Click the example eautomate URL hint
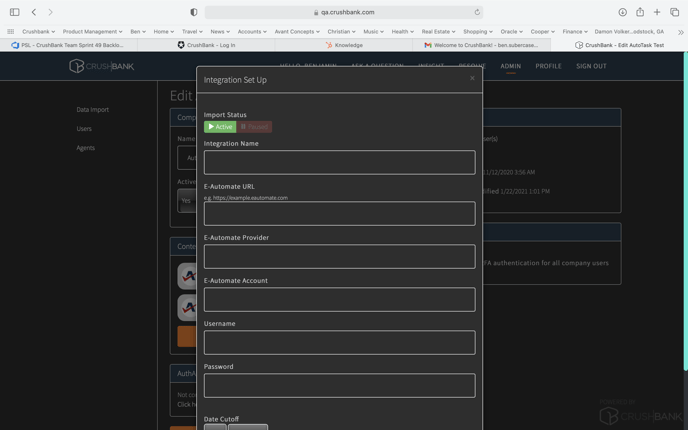Viewport: 688px width, 430px height. [x=246, y=198]
